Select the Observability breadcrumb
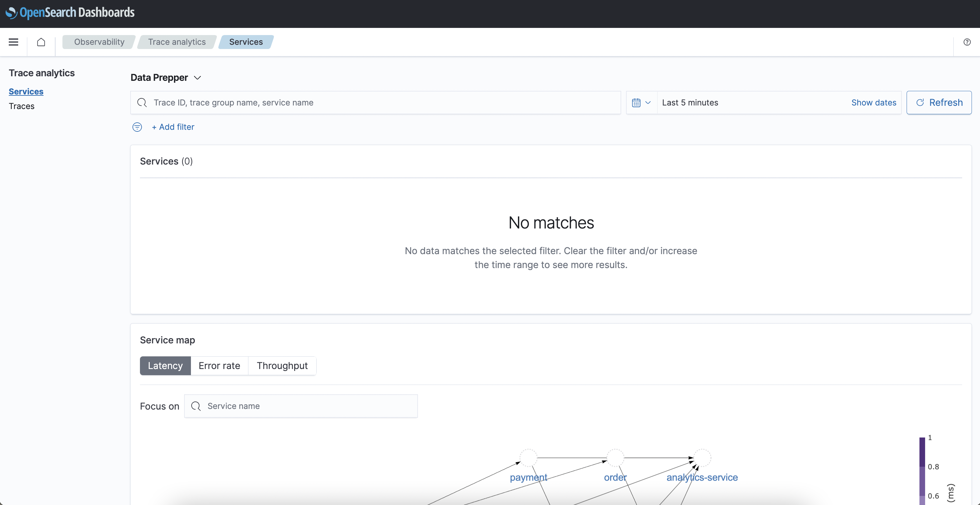Viewport: 980px width, 505px height. click(x=99, y=42)
